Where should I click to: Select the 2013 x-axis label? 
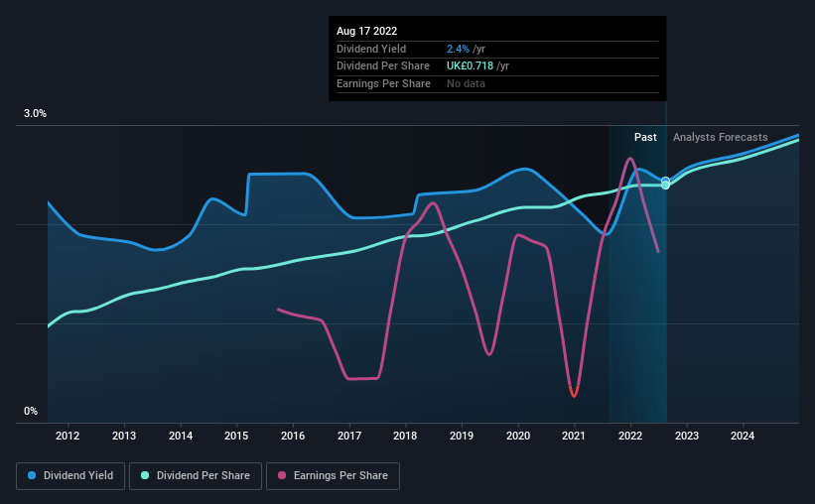point(124,436)
